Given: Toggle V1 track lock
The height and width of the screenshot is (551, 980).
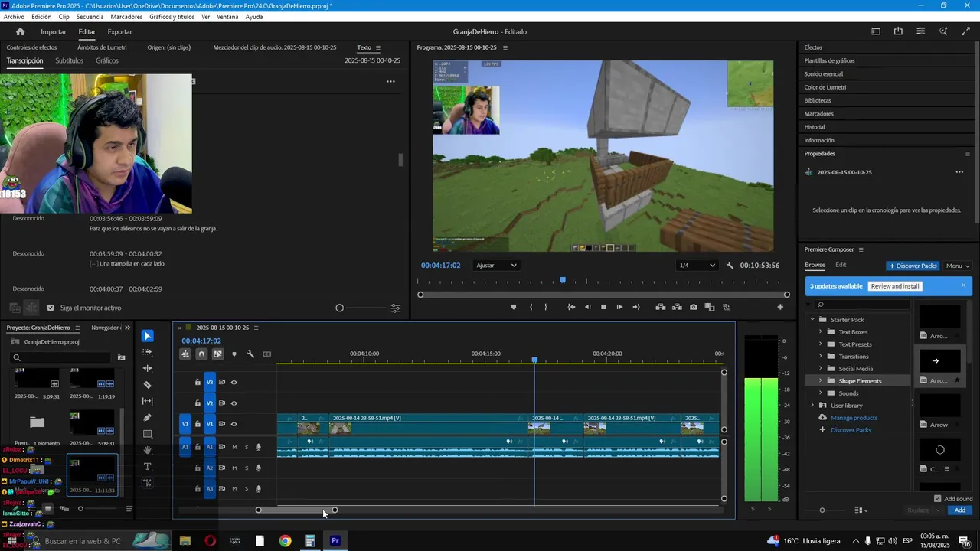Looking at the screenshot, I should 198,424.
